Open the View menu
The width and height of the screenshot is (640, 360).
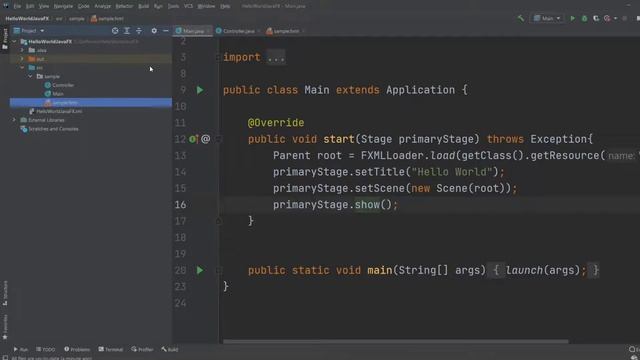[x=44, y=6]
